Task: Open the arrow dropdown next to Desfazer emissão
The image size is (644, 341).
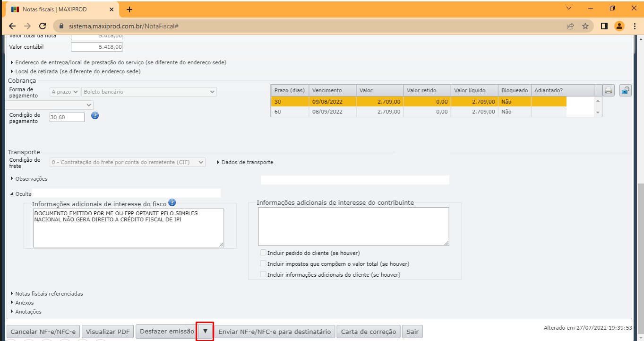Action: (205, 331)
